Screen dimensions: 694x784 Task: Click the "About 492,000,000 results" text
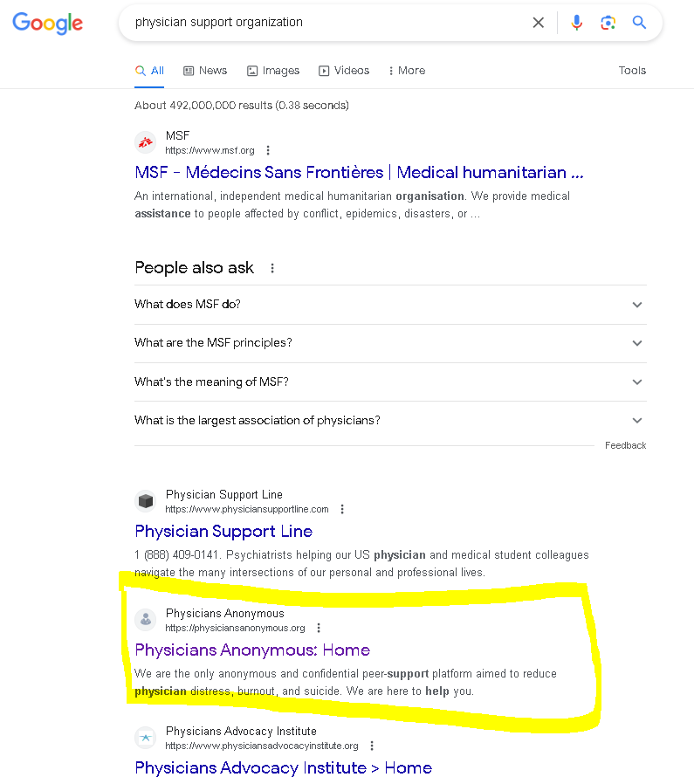point(242,106)
